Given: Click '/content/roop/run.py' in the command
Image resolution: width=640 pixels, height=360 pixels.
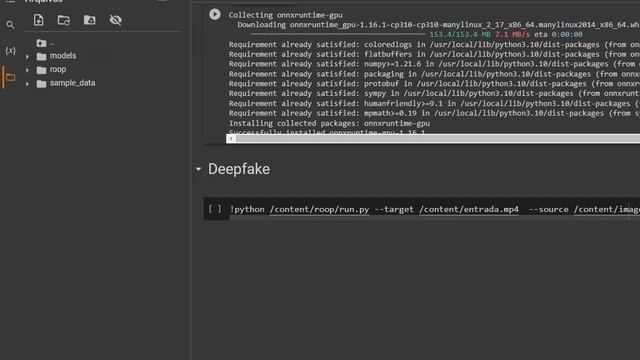Looking at the screenshot, I should (x=319, y=209).
